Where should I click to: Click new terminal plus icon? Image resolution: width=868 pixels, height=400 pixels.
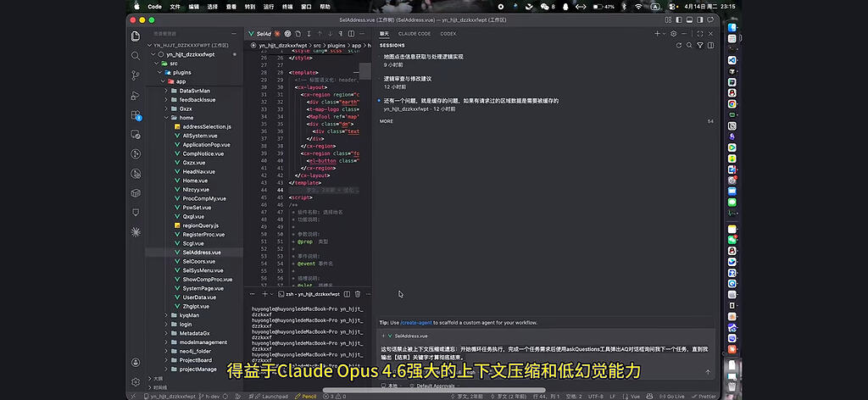(x=264, y=294)
